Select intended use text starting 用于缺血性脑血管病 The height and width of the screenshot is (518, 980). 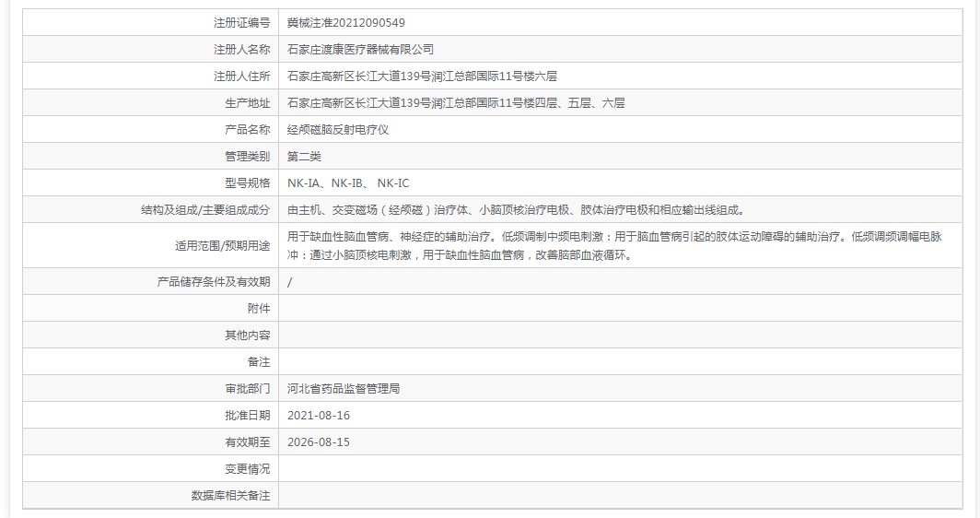tap(614, 246)
